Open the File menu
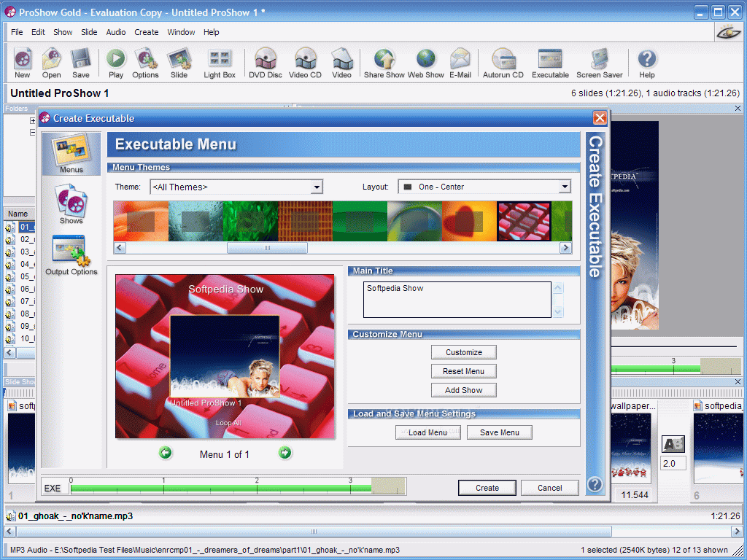Screen dimensions: 747x560 point(17,32)
